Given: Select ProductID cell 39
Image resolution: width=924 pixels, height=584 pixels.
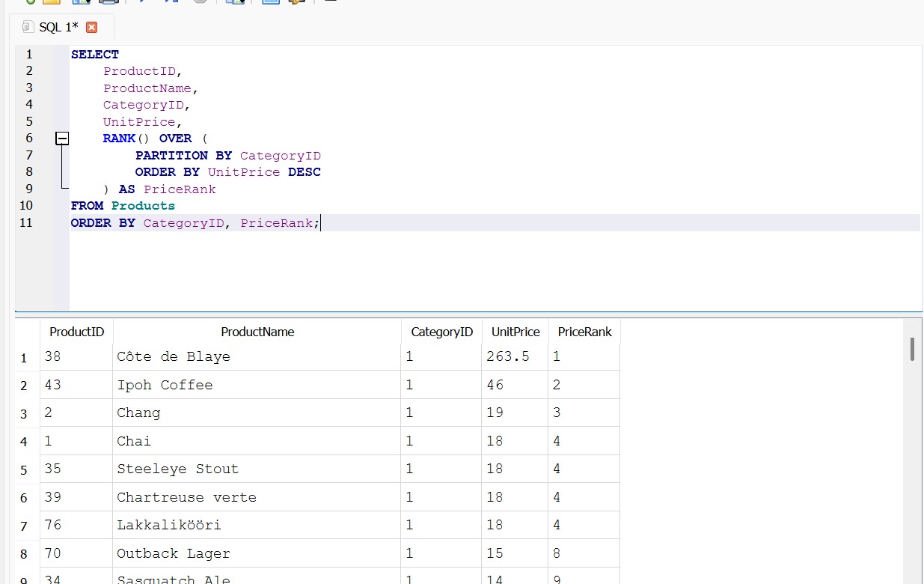Looking at the screenshot, I should (x=76, y=497).
